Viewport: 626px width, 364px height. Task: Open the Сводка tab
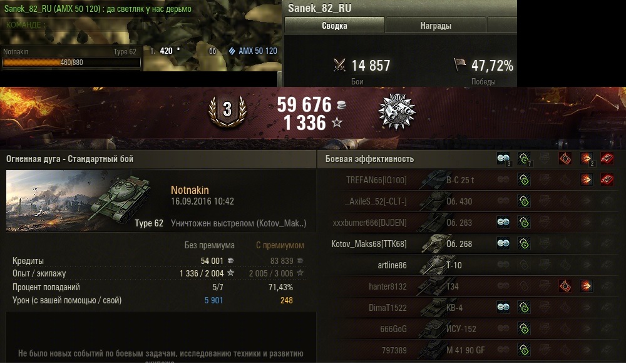334,26
